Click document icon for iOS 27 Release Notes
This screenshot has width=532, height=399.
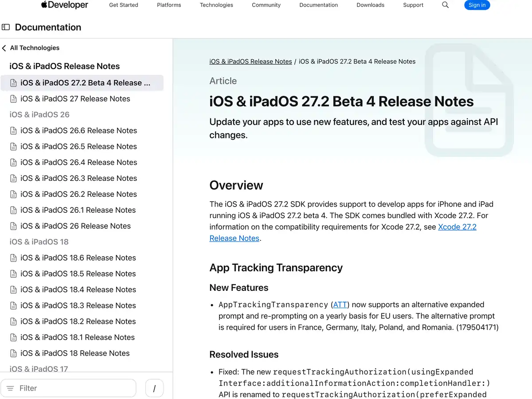coord(13,99)
